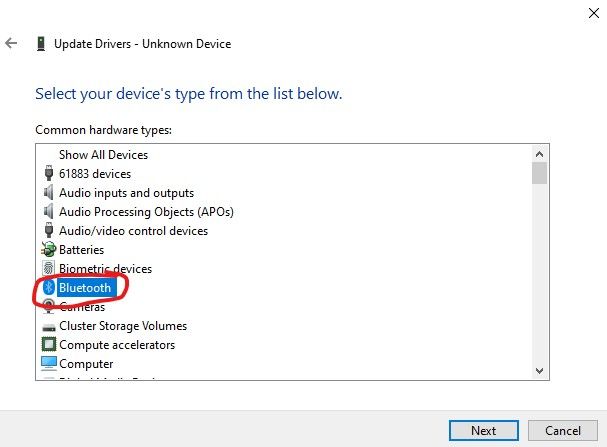Screen dimensions: 607x447
Task: Choose the Batteries hardware type
Action: 81,250
